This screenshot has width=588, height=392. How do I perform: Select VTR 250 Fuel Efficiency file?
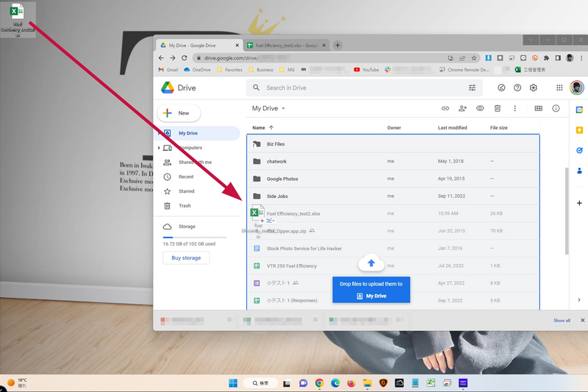coord(393,266)
